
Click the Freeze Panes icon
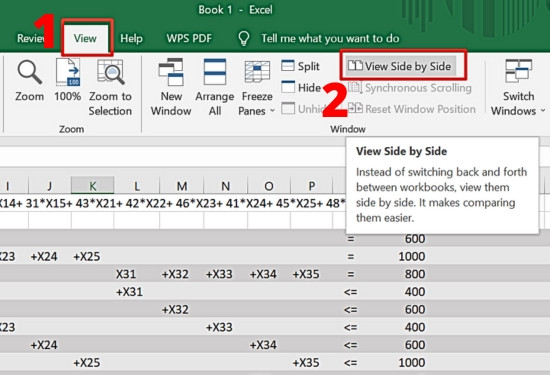coord(257,72)
